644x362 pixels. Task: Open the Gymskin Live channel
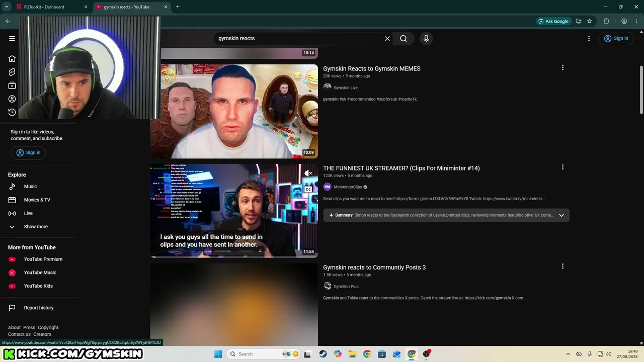coord(346,87)
